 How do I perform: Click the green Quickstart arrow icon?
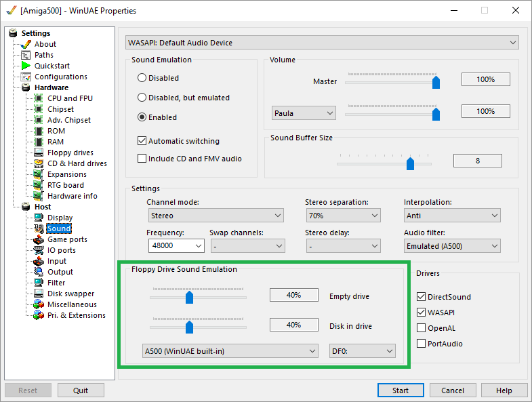(26, 66)
